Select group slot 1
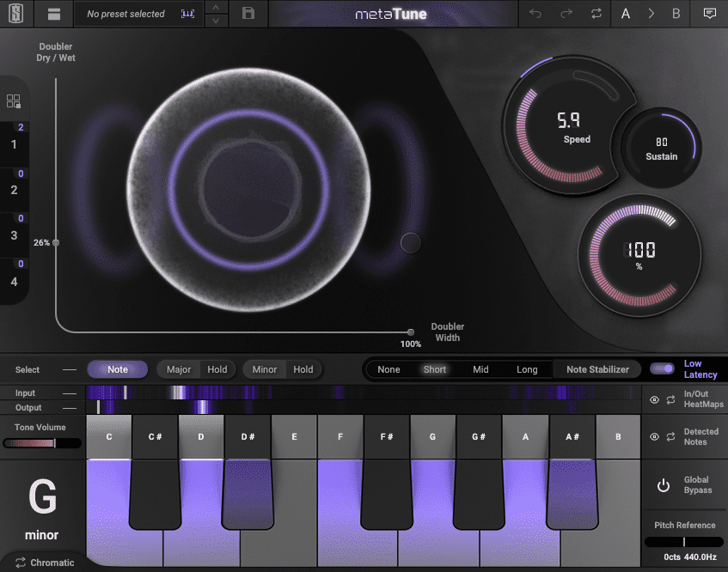The height and width of the screenshot is (572, 728). [14, 144]
